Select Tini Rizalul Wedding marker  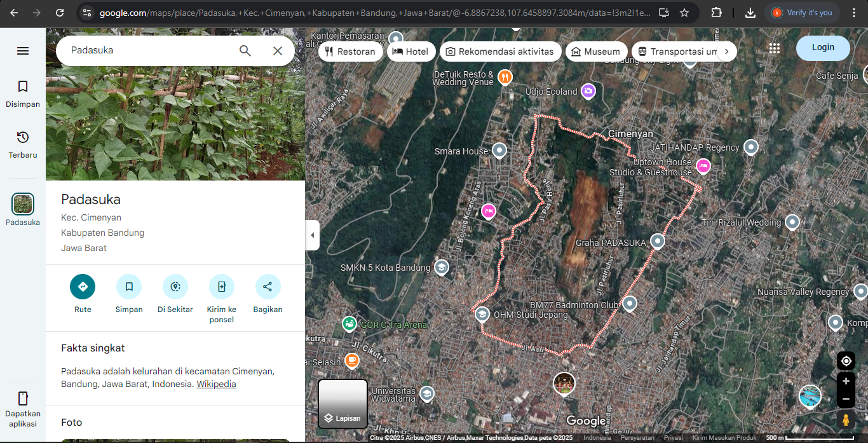tap(792, 222)
